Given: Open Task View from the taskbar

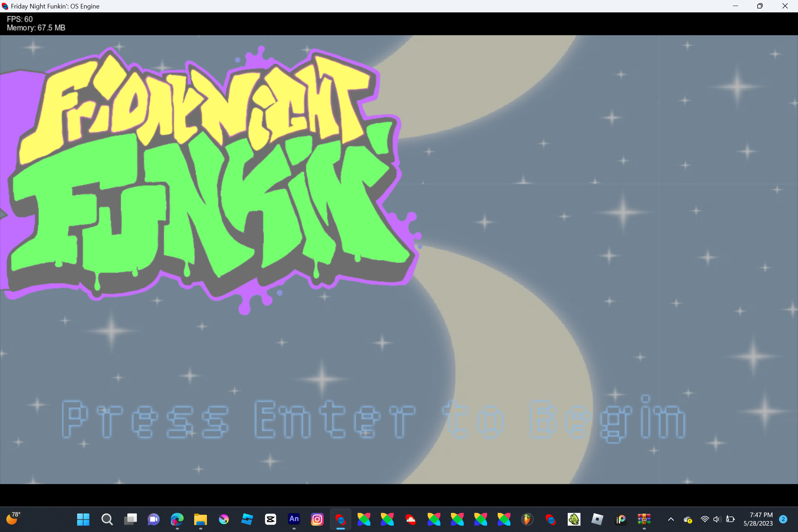Looking at the screenshot, I should click(x=130, y=519).
